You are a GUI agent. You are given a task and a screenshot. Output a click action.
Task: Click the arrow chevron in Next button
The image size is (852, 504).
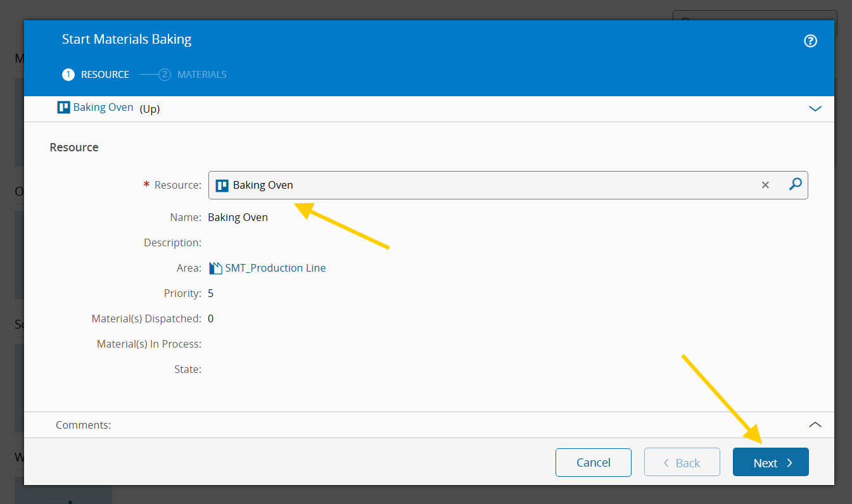click(x=790, y=462)
